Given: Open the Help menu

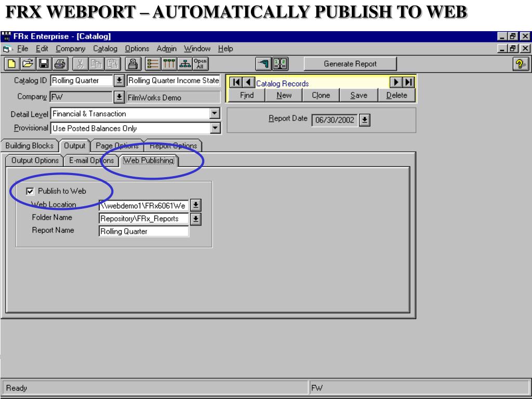Looking at the screenshot, I should click(x=225, y=49).
